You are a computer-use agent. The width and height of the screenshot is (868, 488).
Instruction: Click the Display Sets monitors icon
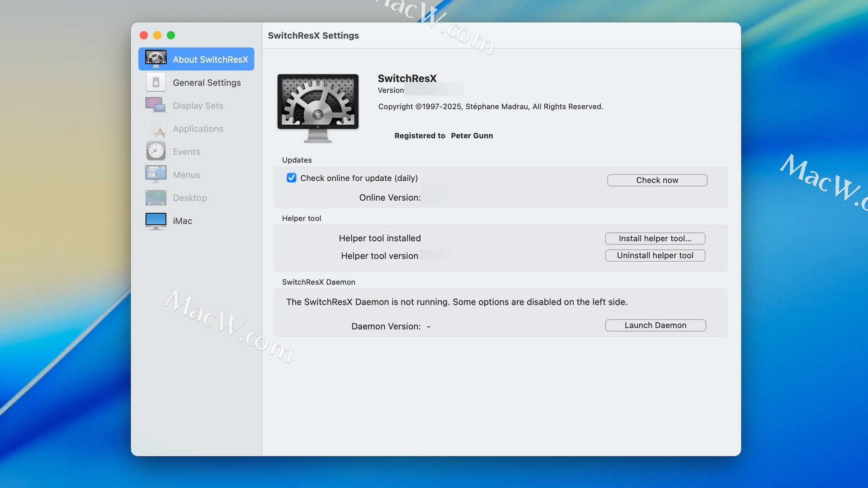[156, 105]
